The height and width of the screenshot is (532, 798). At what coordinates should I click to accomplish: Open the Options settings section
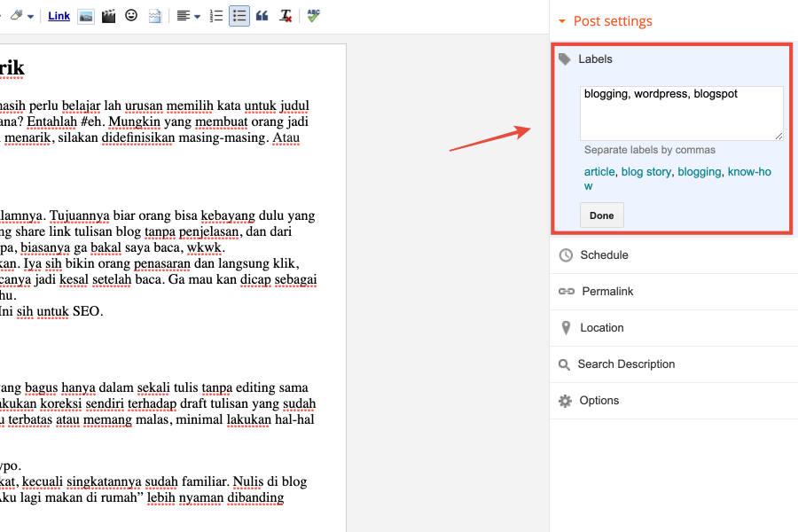[x=674, y=401]
